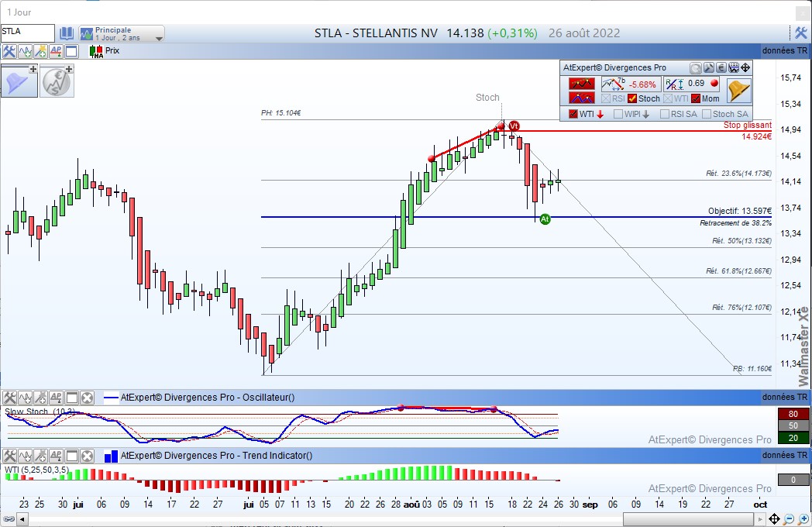Click the Trend Indicator blue bars swatch
The image size is (812, 527).
[112, 456]
